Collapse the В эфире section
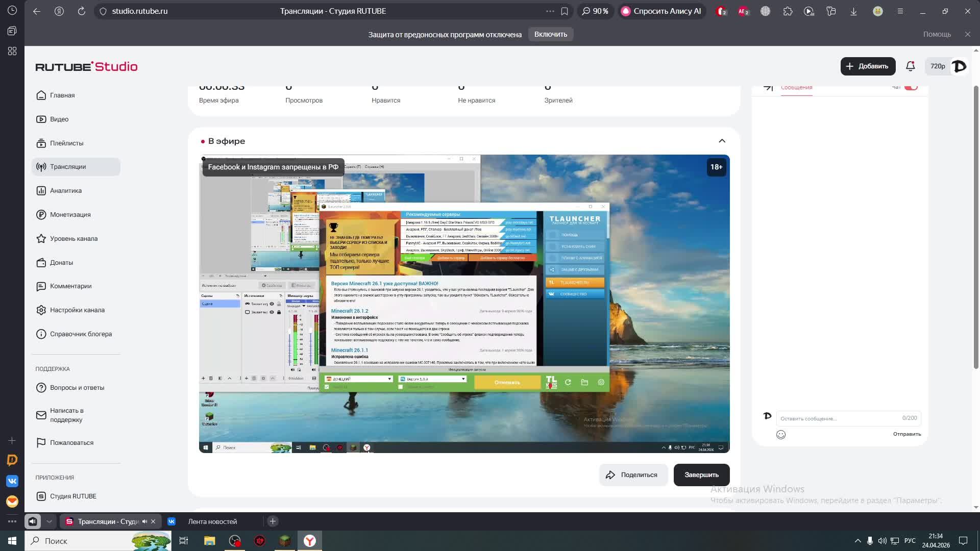The image size is (980, 551). pyautogui.click(x=722, y=141)
